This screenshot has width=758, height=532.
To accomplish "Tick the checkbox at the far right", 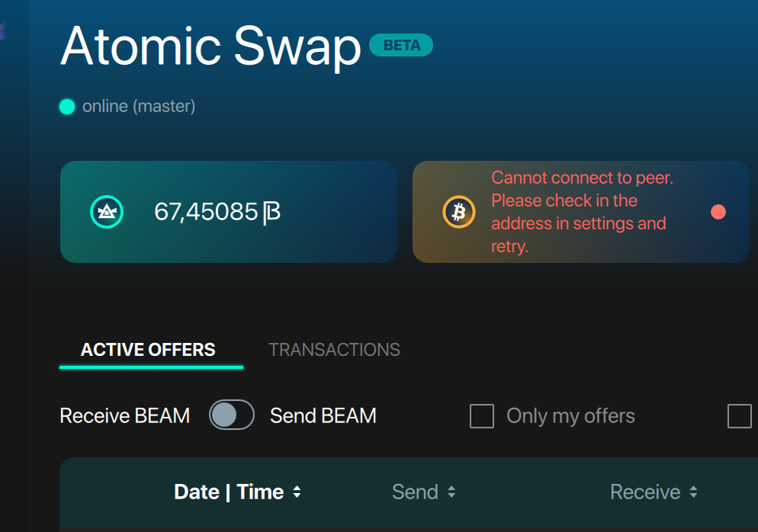I will [738, 416].
